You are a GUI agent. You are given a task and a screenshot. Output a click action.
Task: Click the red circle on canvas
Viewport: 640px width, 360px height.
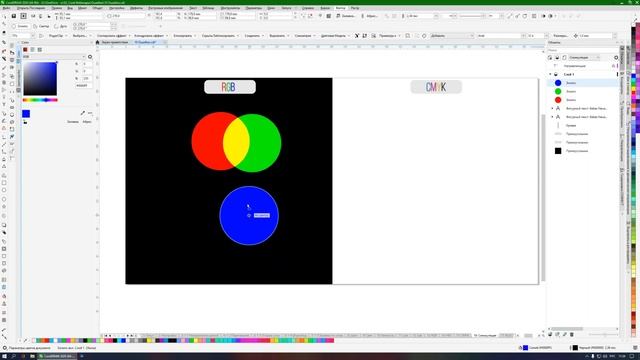click(207, 141)
